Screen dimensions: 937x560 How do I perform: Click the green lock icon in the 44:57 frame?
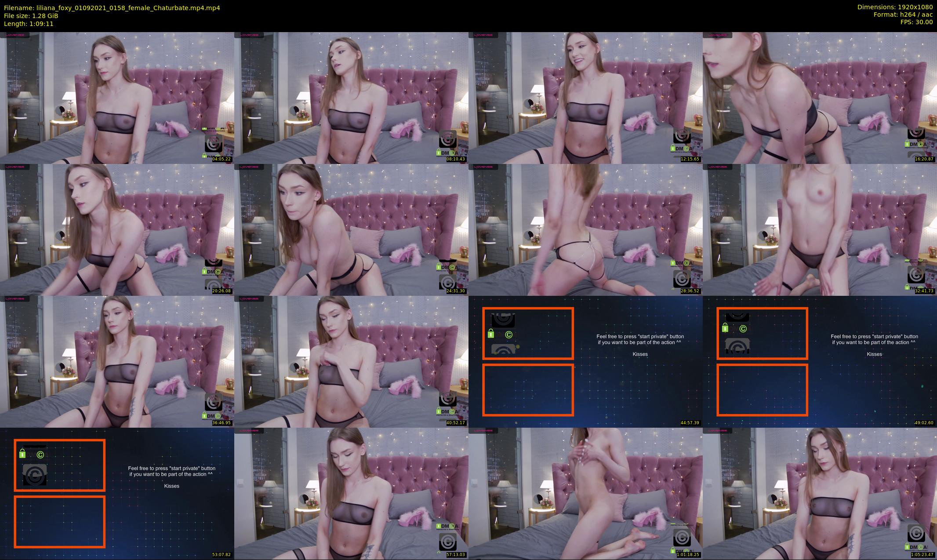tap(491, 335)
